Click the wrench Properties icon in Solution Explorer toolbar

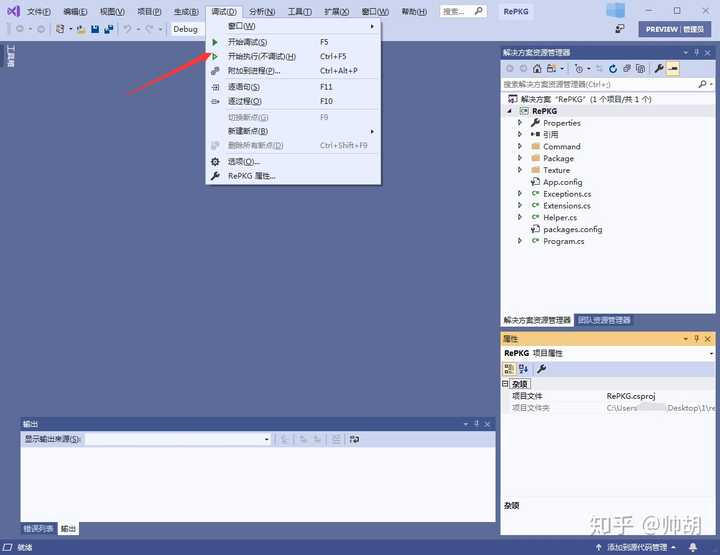click(x=659, y=69)
